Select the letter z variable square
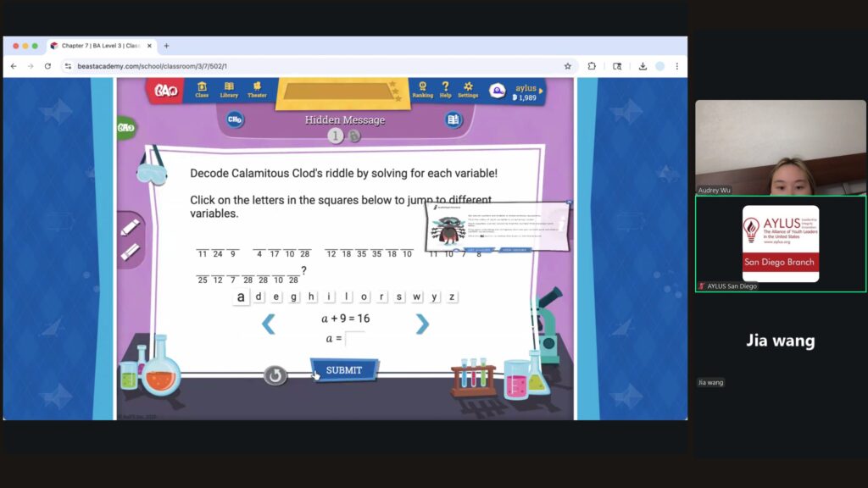This screenshot has height=488, width=868. (452, 297)
